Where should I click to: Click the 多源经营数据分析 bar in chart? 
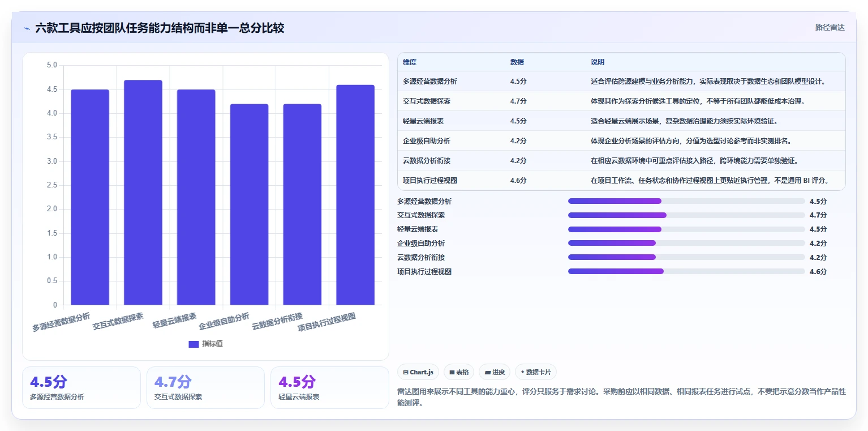coord(90,197)
